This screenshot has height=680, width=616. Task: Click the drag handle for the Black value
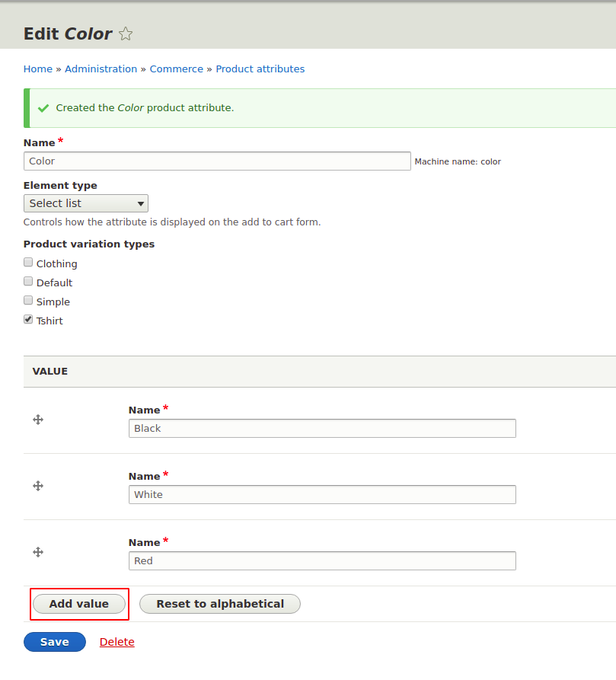(38, 420)
